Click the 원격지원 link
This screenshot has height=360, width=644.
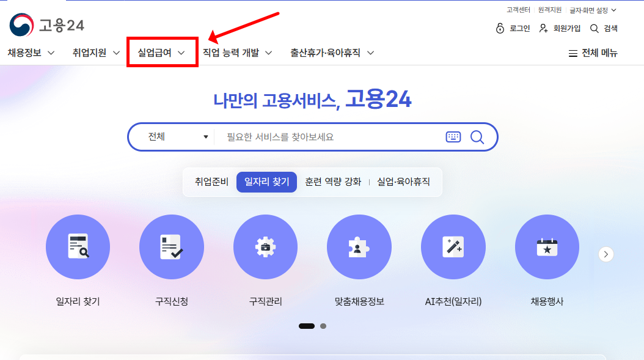pos(549,10)
